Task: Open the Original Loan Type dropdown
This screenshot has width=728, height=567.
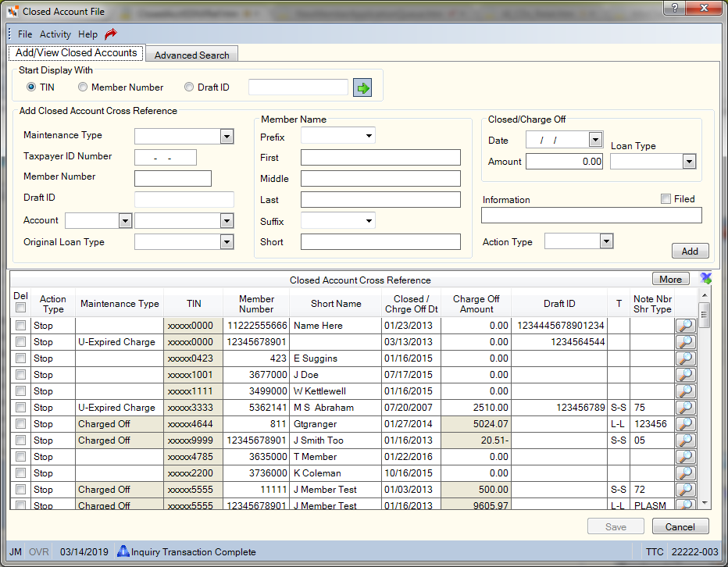Action: 227,242
